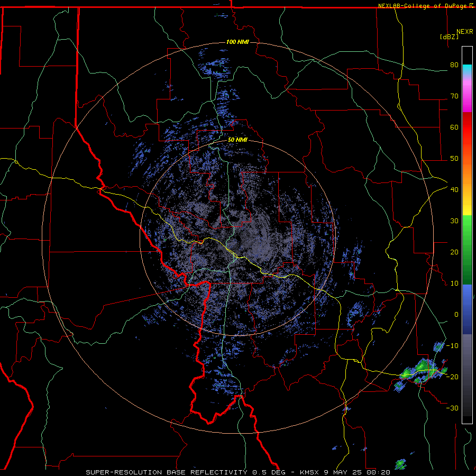Click the 10 value on the dBZ scale
The height and width of the screenshot is (476, 476).
pyautogui.click(x=454, y=283)
